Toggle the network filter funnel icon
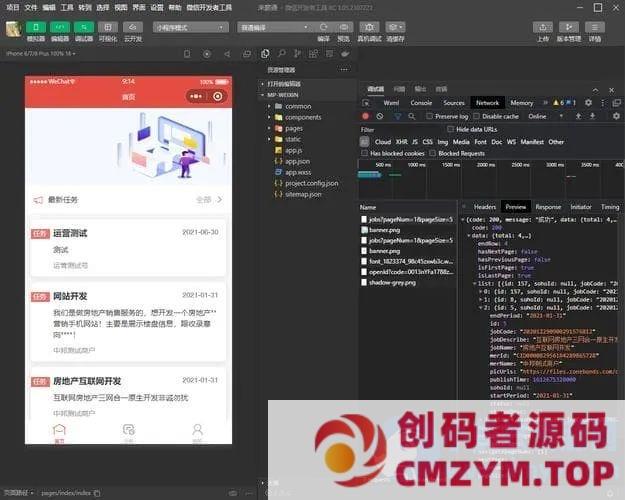625x500 pixels. tap(397, 116)
